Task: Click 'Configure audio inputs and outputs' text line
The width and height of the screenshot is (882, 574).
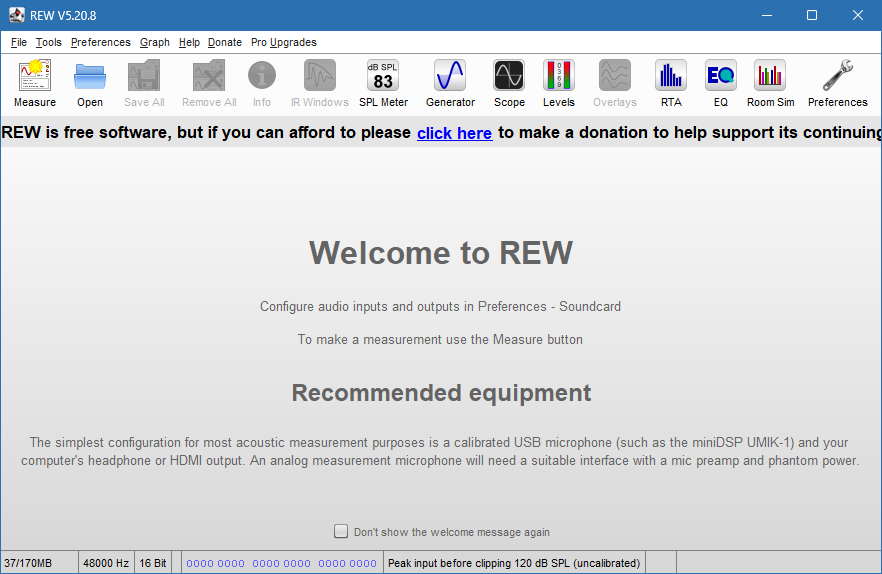Action: point(440,307)
